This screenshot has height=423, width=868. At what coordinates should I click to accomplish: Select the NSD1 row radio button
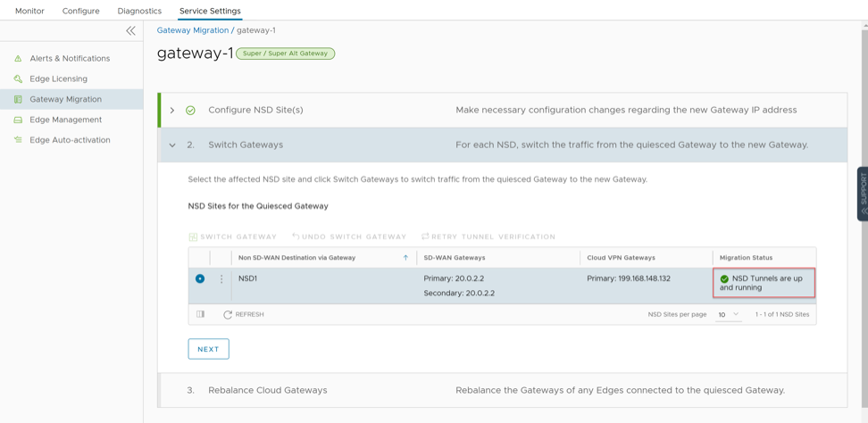click(x=200, y=279)
